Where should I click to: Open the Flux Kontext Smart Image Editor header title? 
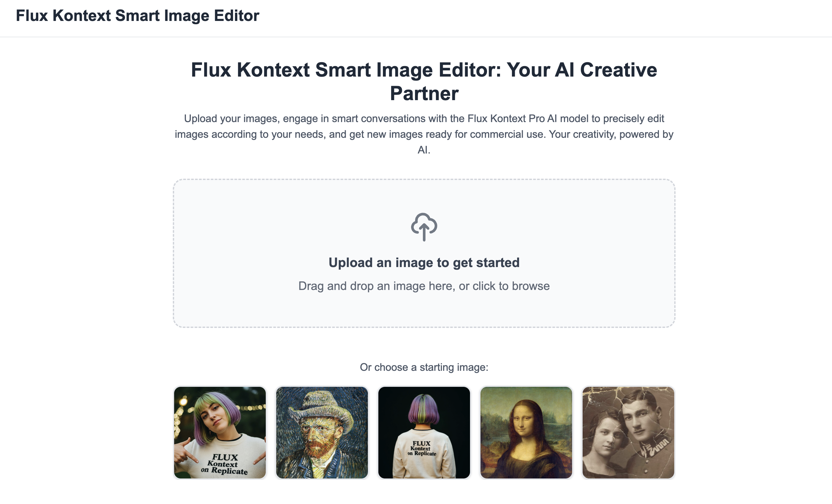(x=137, y=16)
